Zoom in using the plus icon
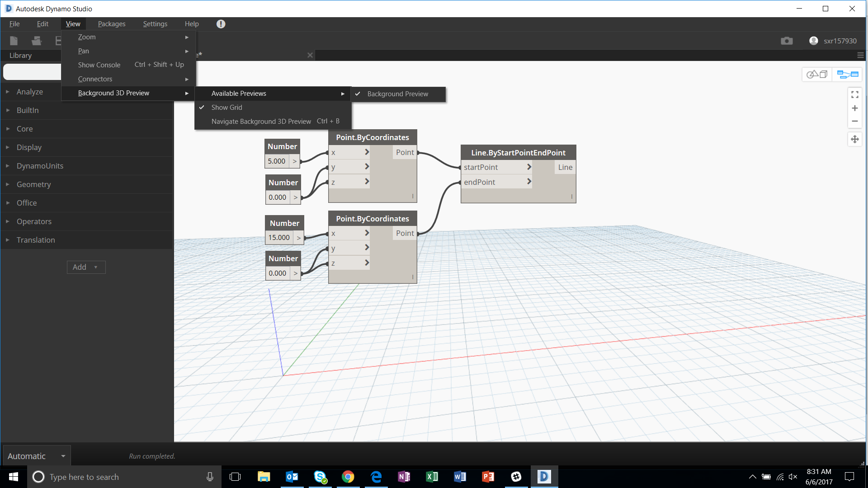 855,108
